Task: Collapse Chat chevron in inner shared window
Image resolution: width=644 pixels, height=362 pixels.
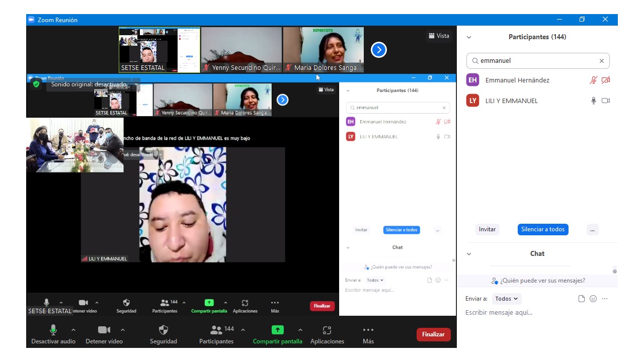Action: click(x=348, y=247)
